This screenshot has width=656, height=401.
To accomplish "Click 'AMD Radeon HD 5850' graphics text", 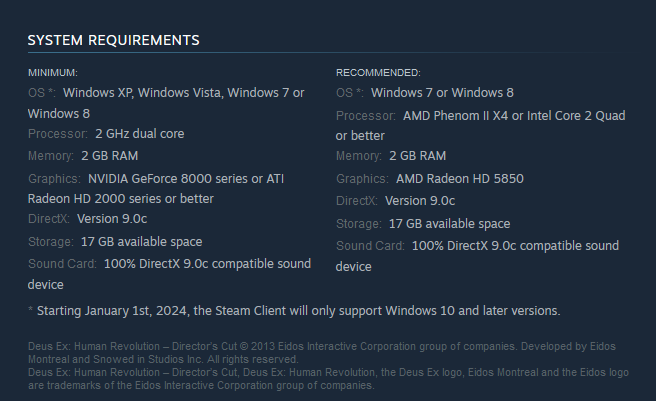I will click(460, 179).
